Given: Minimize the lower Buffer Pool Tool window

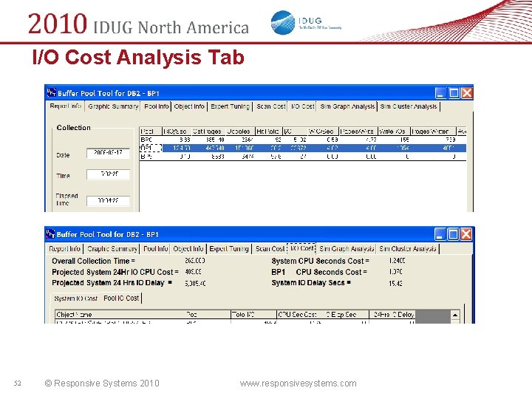Looking at the screenshot, I should click(x=440, y=234).
